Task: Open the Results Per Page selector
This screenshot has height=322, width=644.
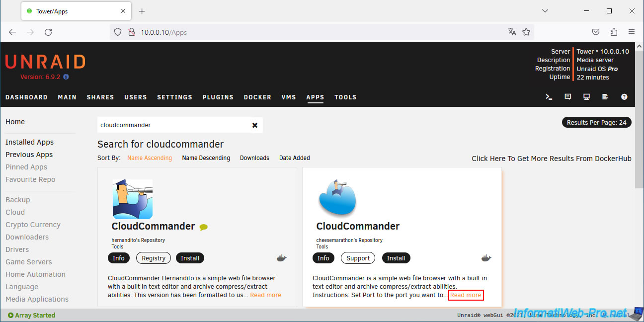Action: [x=596, y=122]
